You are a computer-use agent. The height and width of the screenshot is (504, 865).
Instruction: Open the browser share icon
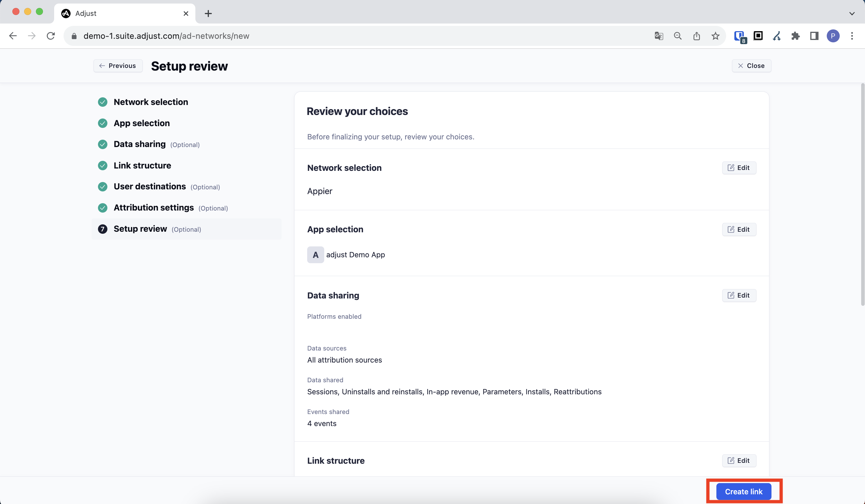point(696,36)
